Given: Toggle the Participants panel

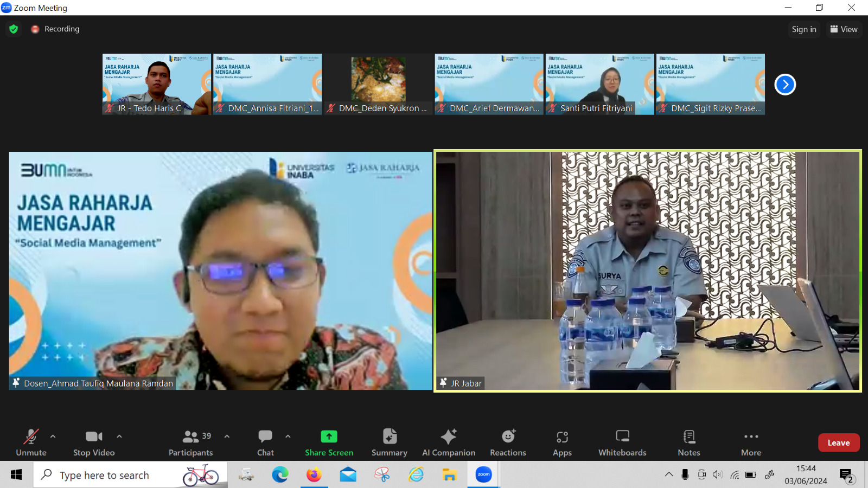Looking at the screenshot, I should (191, 442).
